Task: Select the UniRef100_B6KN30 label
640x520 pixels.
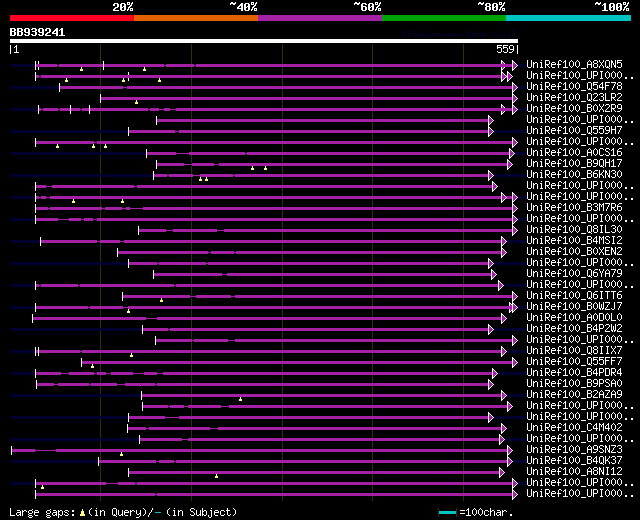Action: 574,175
